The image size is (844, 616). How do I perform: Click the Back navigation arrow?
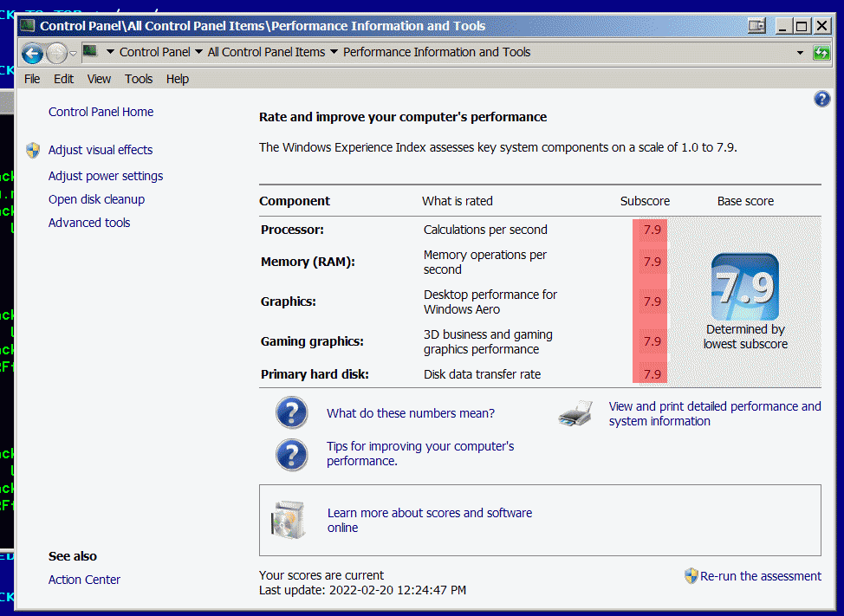tap(32, 53)
